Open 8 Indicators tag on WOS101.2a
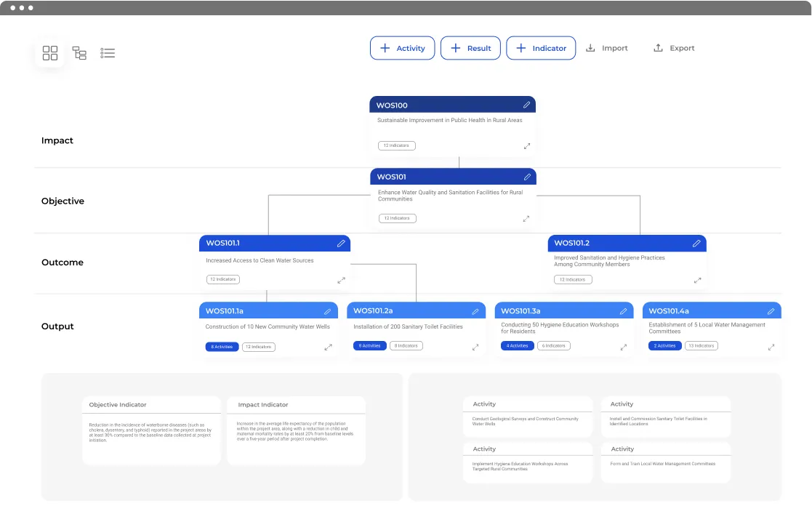 click(x=406, y=345)
